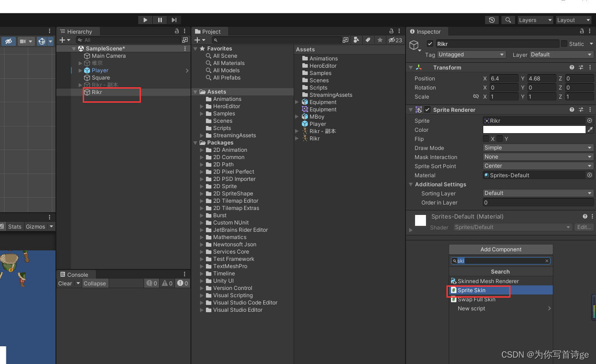596x364 pixels.
Task: Toggle the Flip X checkbox
Action: (486, 139)
